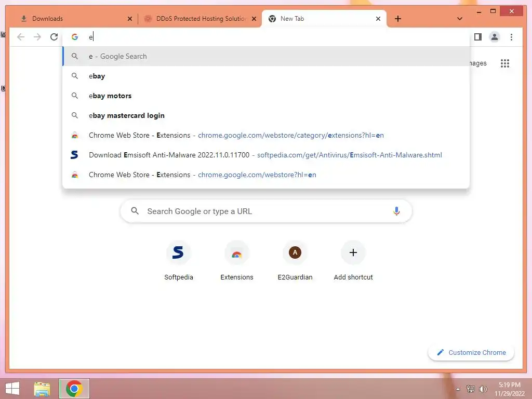Click the 'Search Google or type a URL' box
532x399 pixels.
pyautogui.click(x=266, y=211)
